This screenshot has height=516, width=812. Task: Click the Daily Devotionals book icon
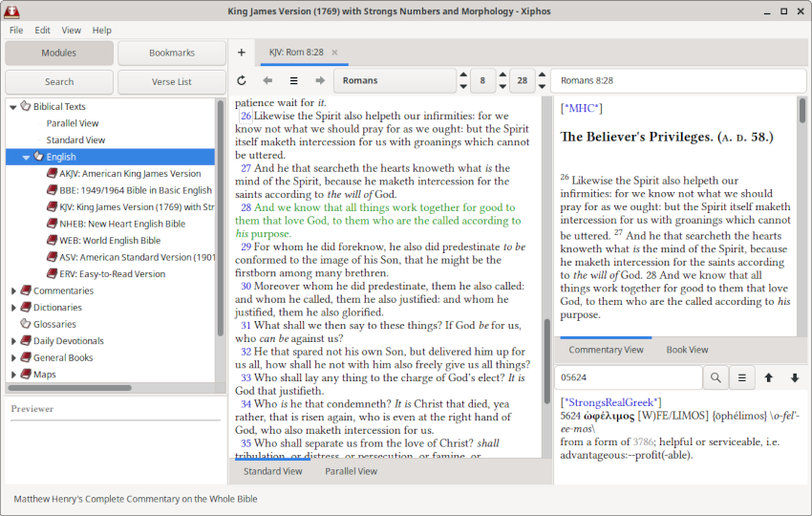pos(26,340)
